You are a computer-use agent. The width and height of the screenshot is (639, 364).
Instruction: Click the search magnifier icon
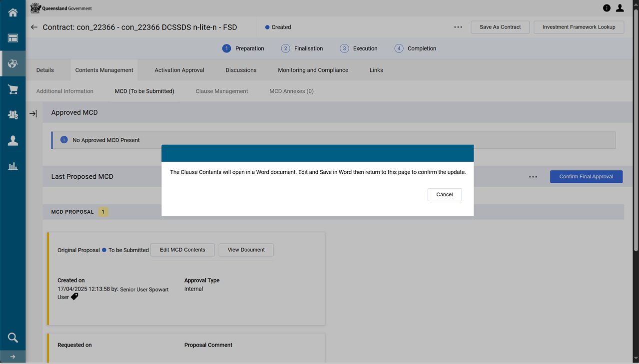(x=13, y=338)
